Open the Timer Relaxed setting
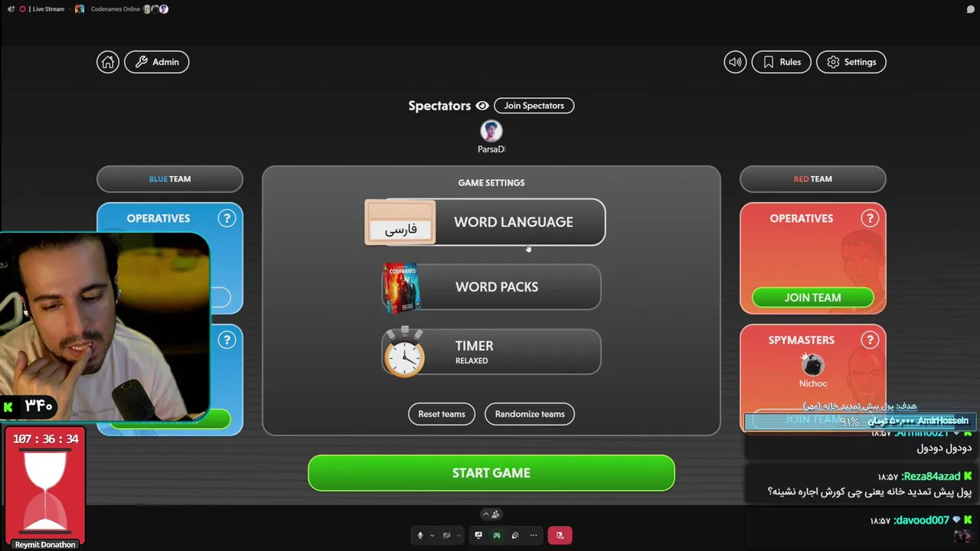The height and width of the screenshot is (551, 980). click(492, 352)
